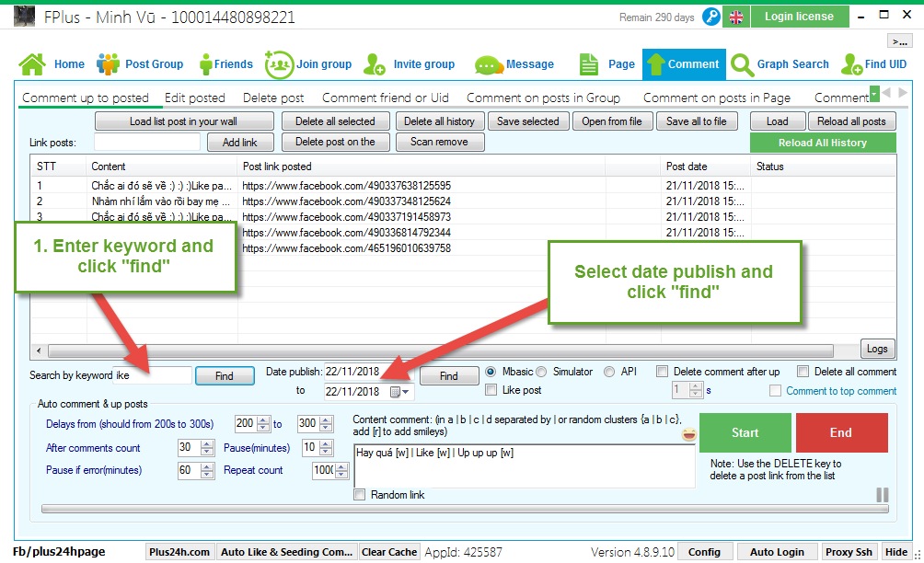Click the green Start button

point(745,433)
